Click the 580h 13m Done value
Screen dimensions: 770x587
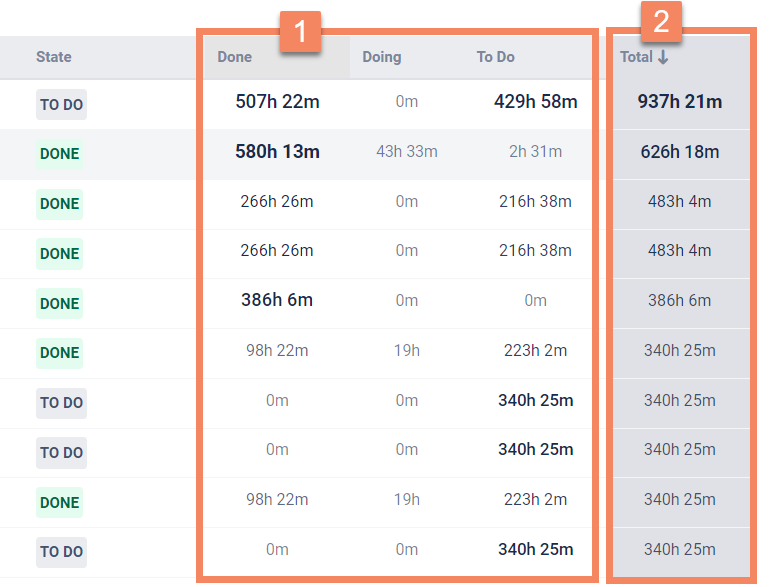(x=278, y=152)
